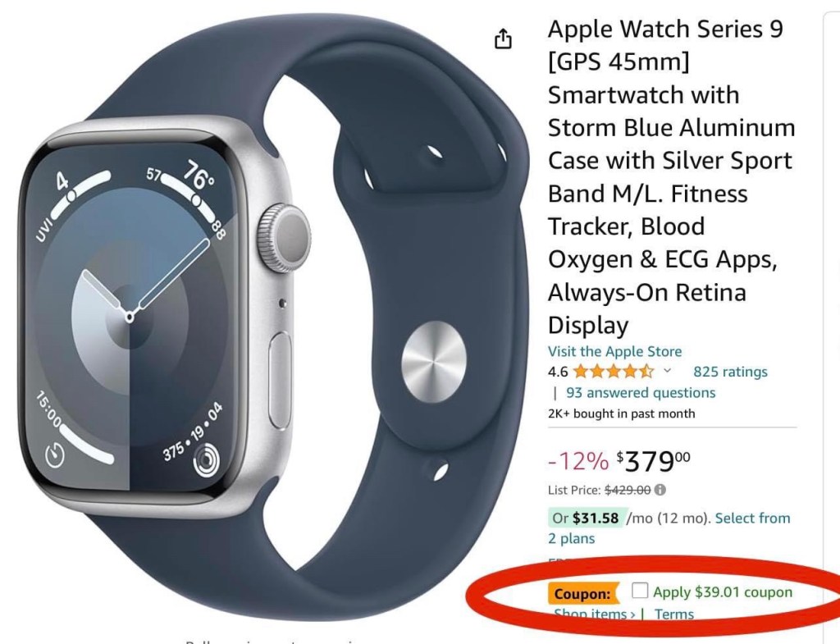Click the 4.6 rating number
This screenshot has height=644, width=840.
point(558,372)
